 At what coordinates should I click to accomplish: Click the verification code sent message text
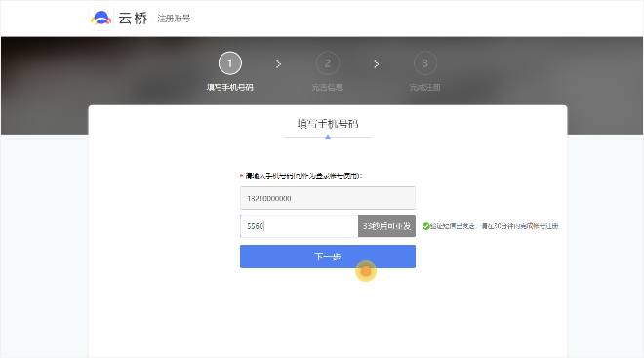(495, 226)
